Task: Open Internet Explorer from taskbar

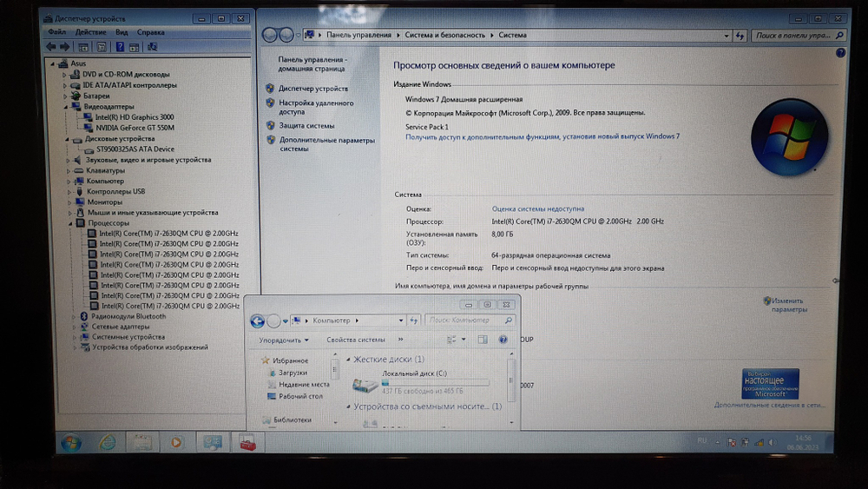Action: tap(108, 442)
